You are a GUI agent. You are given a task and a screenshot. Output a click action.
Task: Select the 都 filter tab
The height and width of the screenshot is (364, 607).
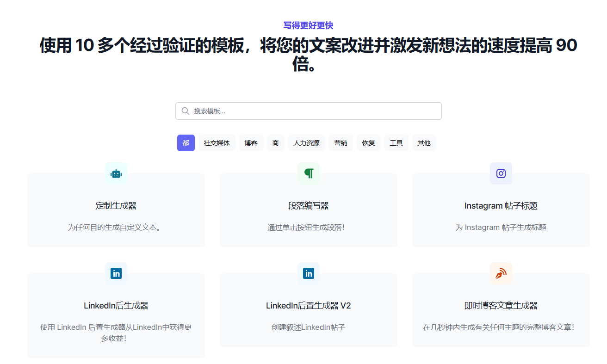pos(186,143)
